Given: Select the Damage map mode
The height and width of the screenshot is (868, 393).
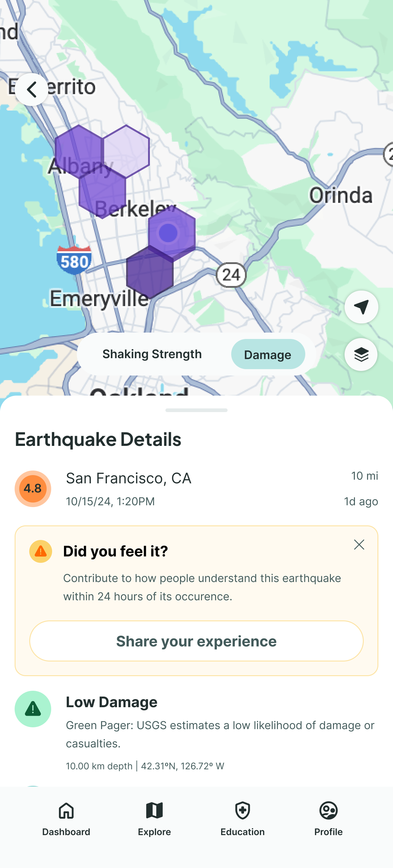Looking at the screenshot, I should (x=267, y=355).
